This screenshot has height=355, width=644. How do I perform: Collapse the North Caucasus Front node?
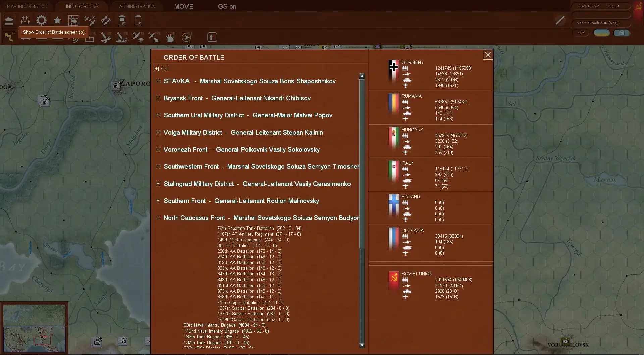pyautogui.click(x=157, y=218)
